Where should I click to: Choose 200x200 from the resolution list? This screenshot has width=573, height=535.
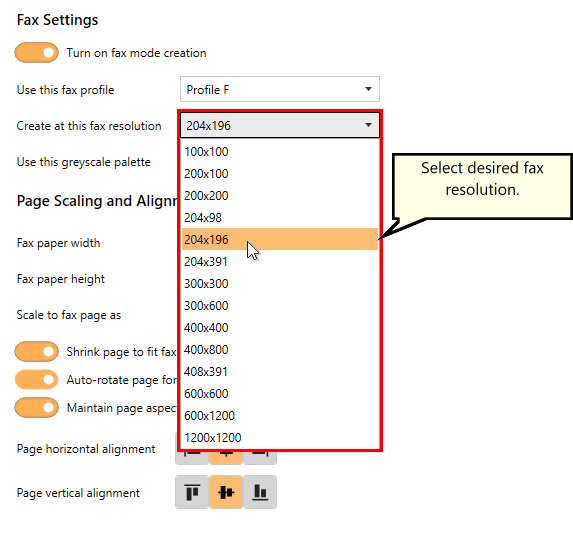click(x=280, y=196)
